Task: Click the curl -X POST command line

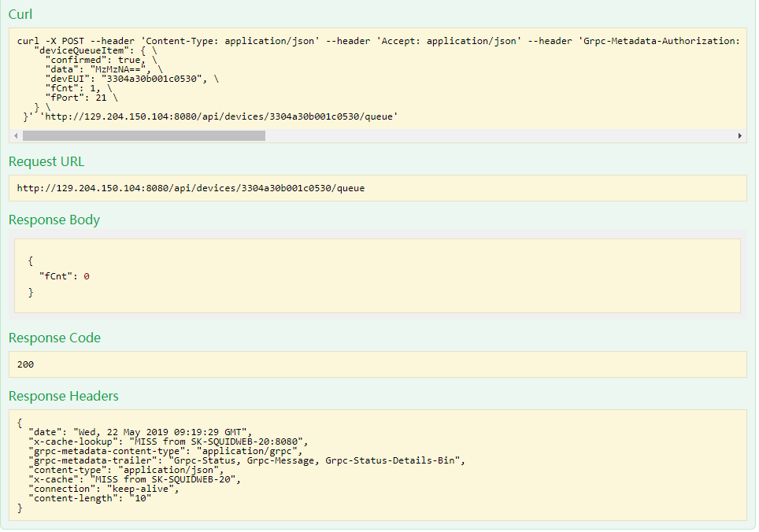Action: point(378,41)
